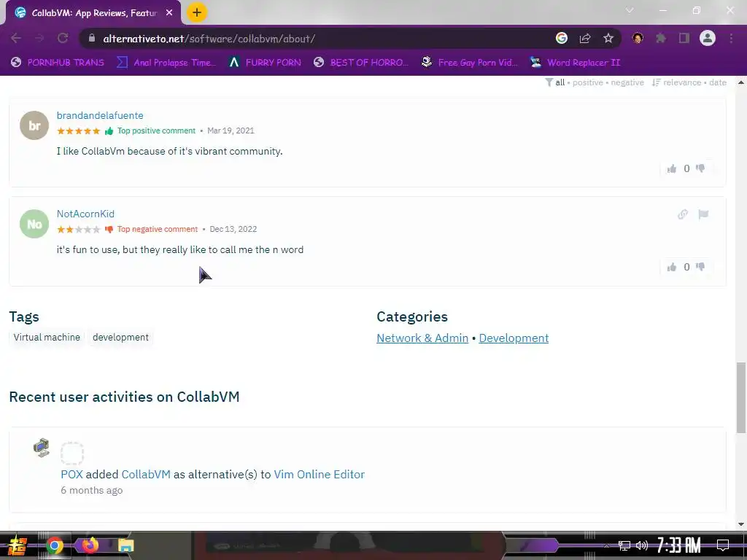Expand hidden system tray icons chevron
747x560 pixels.
pyautogui.click(x=606, y=545)
